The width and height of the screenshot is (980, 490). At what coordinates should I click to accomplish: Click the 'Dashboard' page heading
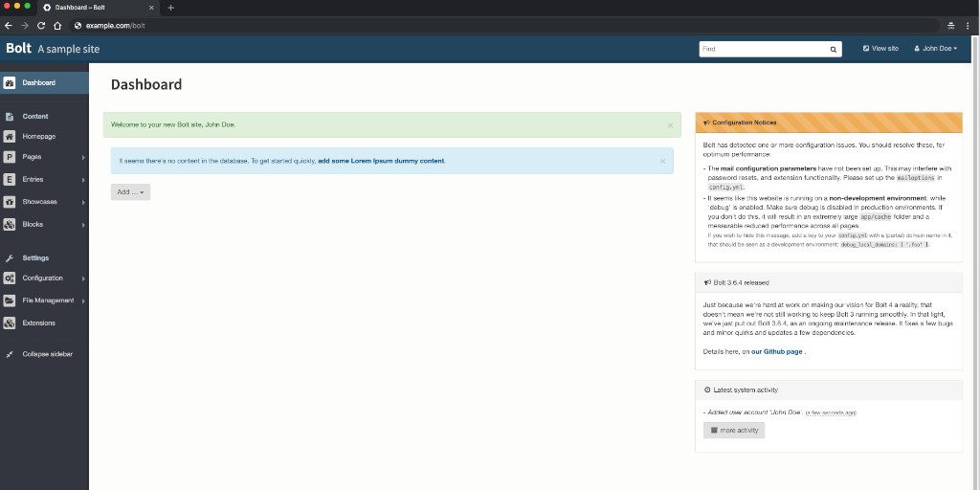(x=146, y=84)
